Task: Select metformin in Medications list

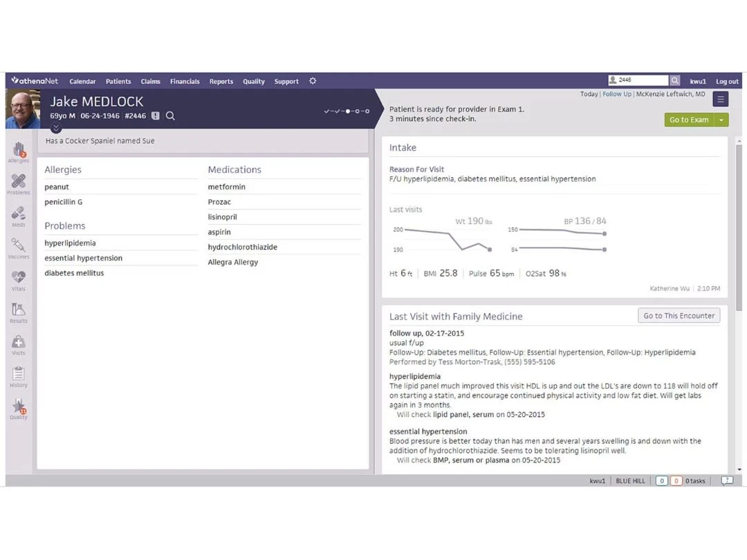Action: point(226,187)
